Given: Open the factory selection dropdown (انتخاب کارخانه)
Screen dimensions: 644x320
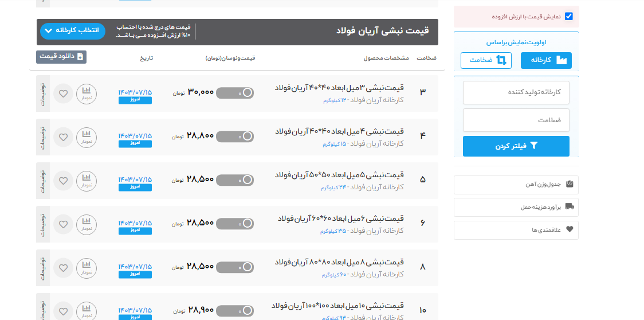Looking at the screenshot, I should (x=73, y=31).
